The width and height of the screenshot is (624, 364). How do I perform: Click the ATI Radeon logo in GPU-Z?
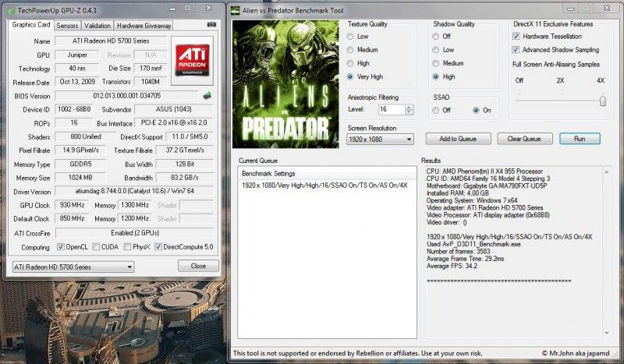tap(192, 61)
